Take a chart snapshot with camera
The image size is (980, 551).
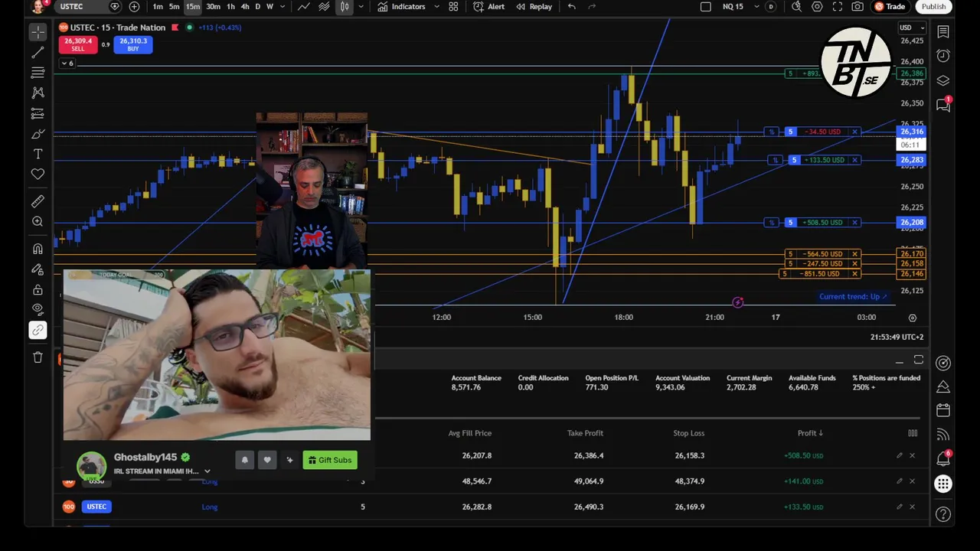[x=857, y=7]
